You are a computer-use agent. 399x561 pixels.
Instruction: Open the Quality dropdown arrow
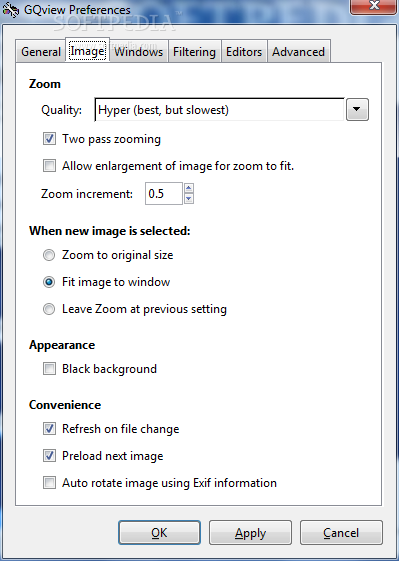[357, 109]
